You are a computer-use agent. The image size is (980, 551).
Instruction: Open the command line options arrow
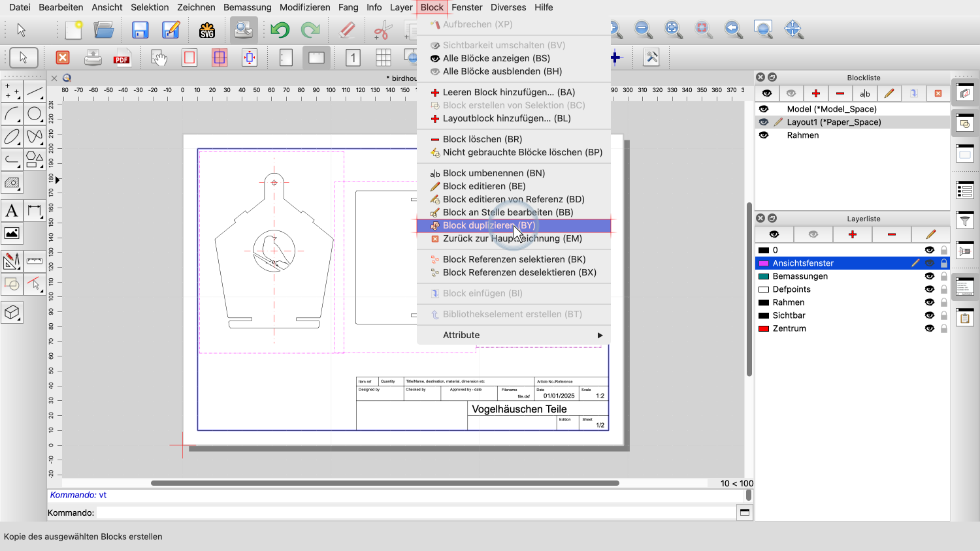pyautogui.click(x=744, y=512)
